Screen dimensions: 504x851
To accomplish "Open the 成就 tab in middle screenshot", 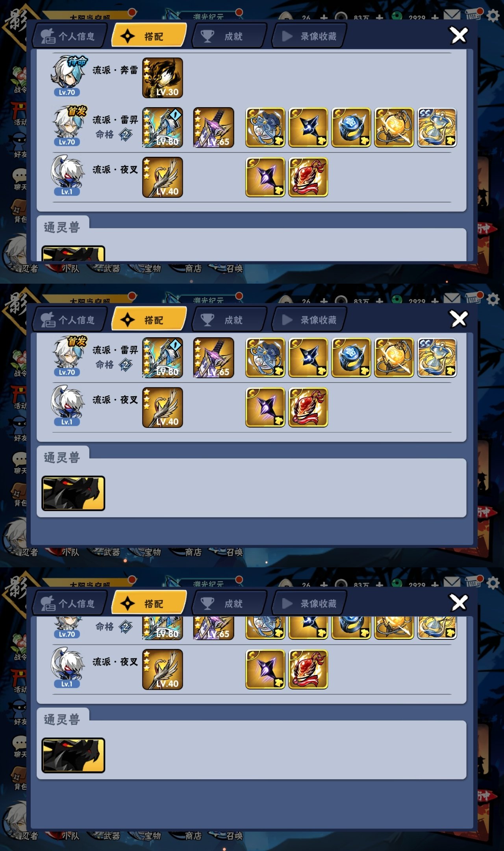I will tap(229, 320).
